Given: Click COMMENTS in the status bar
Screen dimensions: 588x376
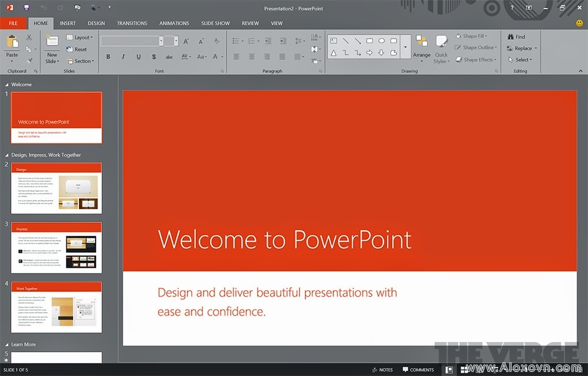Looking at the screenshot, I should point(418,370).
